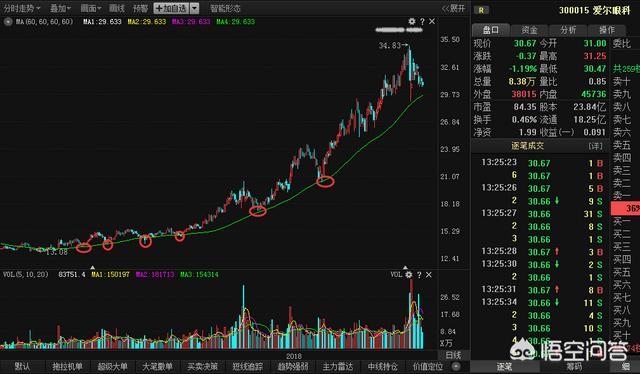This screenshot has width=640, height=374.
Task: Select the 价值定位 bottom tab
Action: point(427,367)
